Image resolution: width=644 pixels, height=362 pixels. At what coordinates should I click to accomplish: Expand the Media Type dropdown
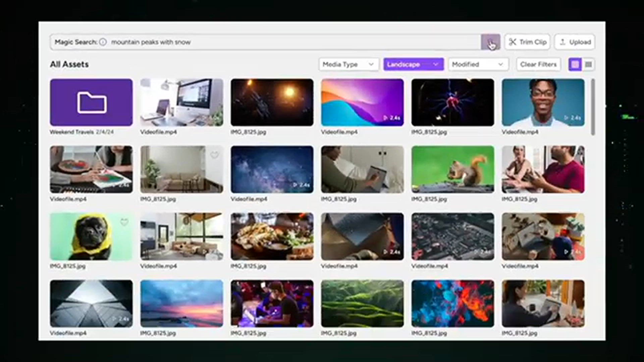[349, 64]
